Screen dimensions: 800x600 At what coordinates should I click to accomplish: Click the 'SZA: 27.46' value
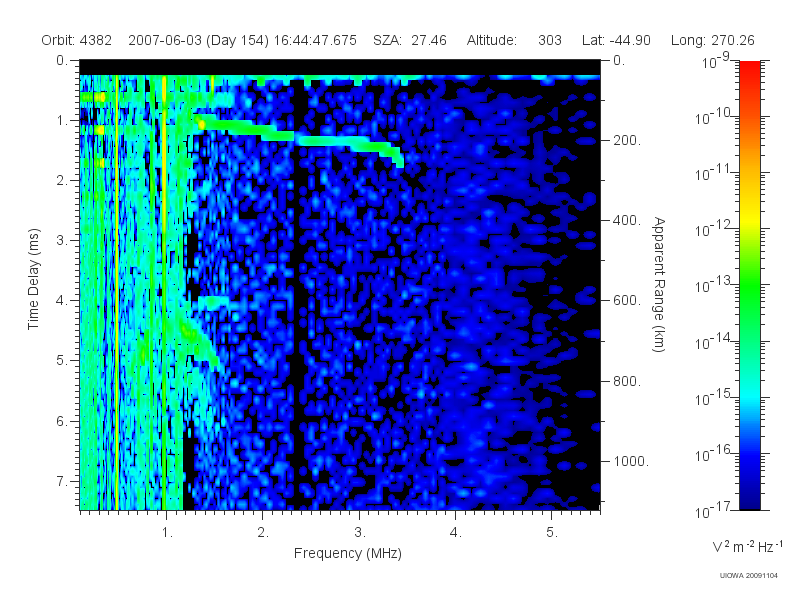(x=410, y=40)
